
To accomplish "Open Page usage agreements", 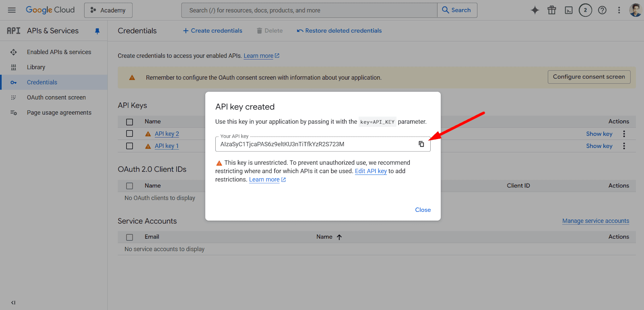I will click(x=59, y=113).
